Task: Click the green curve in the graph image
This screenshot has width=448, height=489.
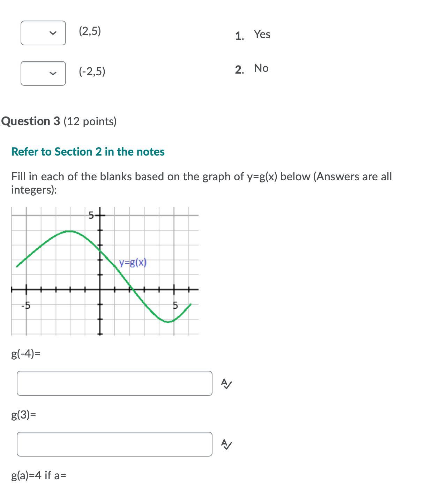Action: [70, 231]
